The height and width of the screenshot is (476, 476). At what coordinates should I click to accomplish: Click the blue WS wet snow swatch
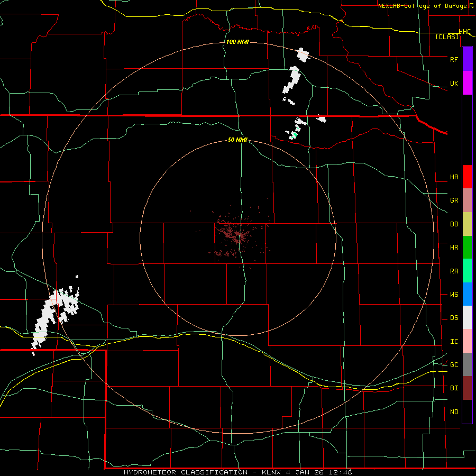click(x=467, y=294)
